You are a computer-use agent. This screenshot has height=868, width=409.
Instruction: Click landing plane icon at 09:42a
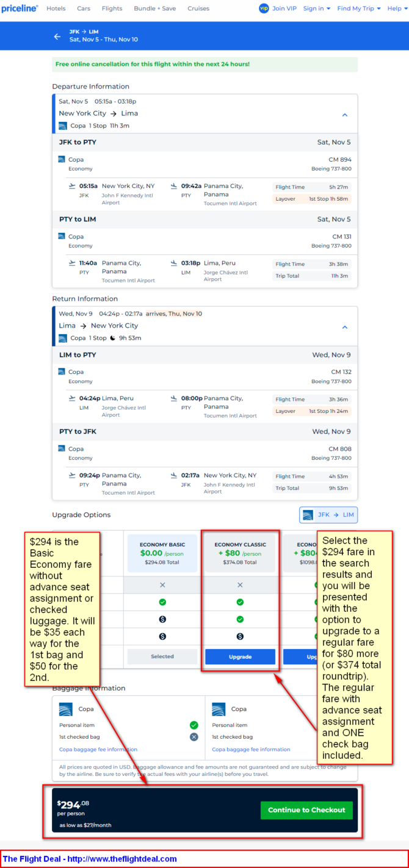coord(174,186)
